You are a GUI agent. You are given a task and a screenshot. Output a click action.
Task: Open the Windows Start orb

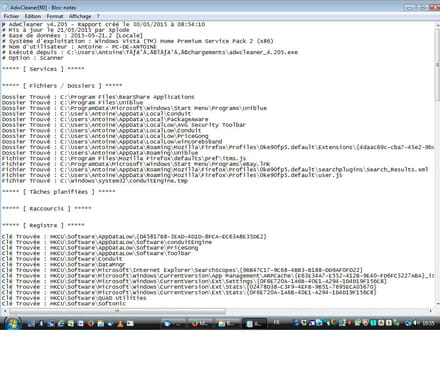pyautogui.click(x=13, y=323)
